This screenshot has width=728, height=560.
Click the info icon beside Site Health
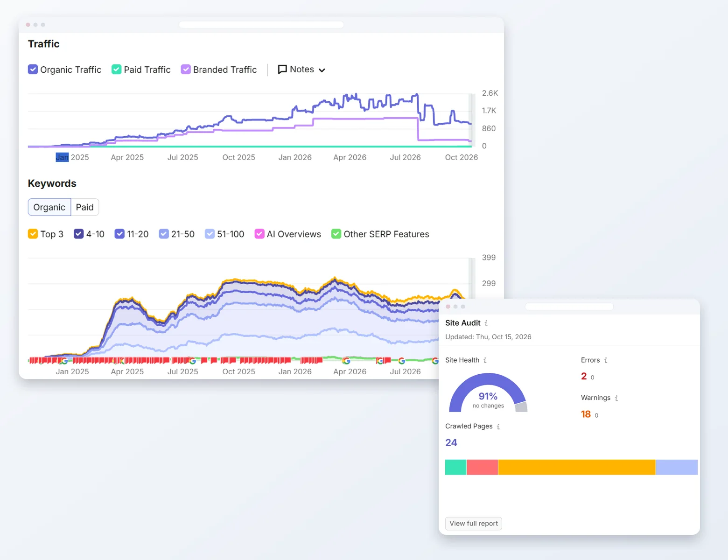[x=485, y=360]
